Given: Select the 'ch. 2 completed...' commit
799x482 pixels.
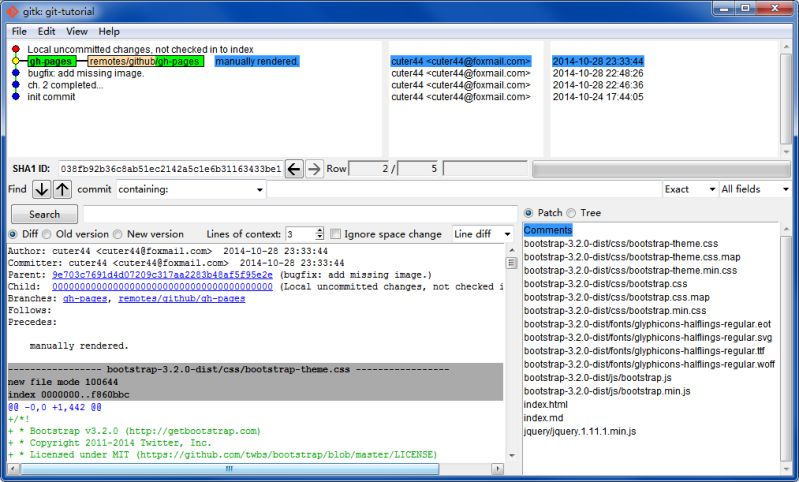Looking at the screenshot, I should point(65,85).
